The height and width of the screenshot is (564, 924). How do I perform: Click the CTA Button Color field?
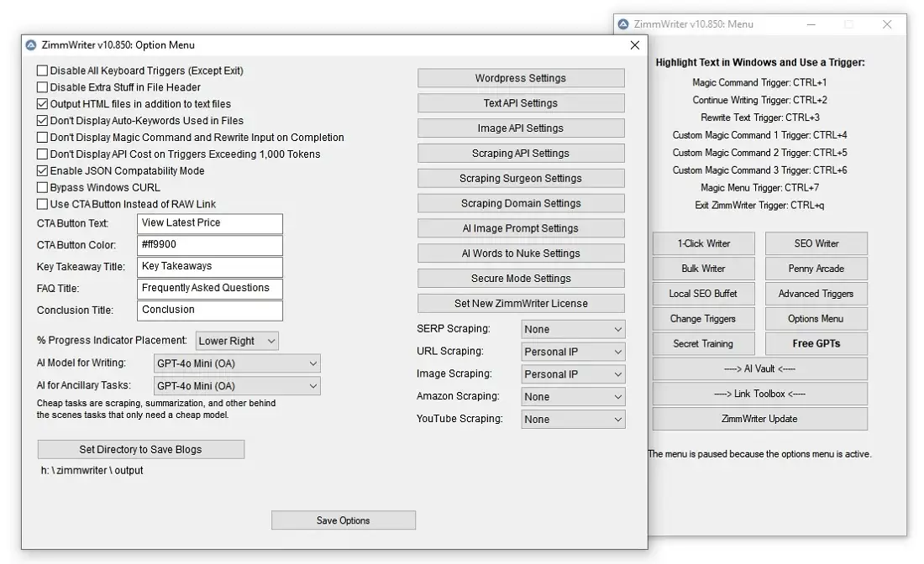(x=209, y=245)
